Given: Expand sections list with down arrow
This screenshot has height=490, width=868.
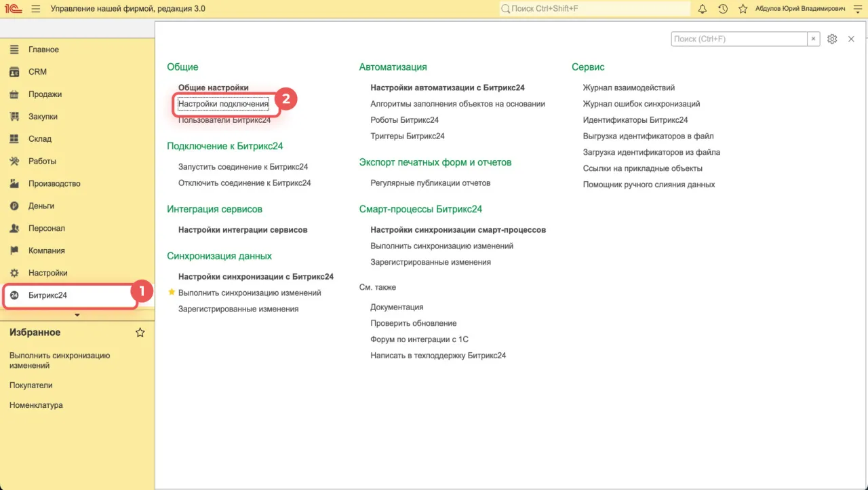Looking at the screenshot, I should (77, 315).
